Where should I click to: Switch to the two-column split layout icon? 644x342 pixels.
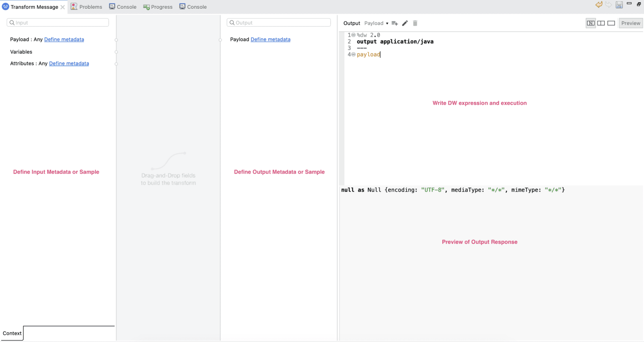(601, 23)
